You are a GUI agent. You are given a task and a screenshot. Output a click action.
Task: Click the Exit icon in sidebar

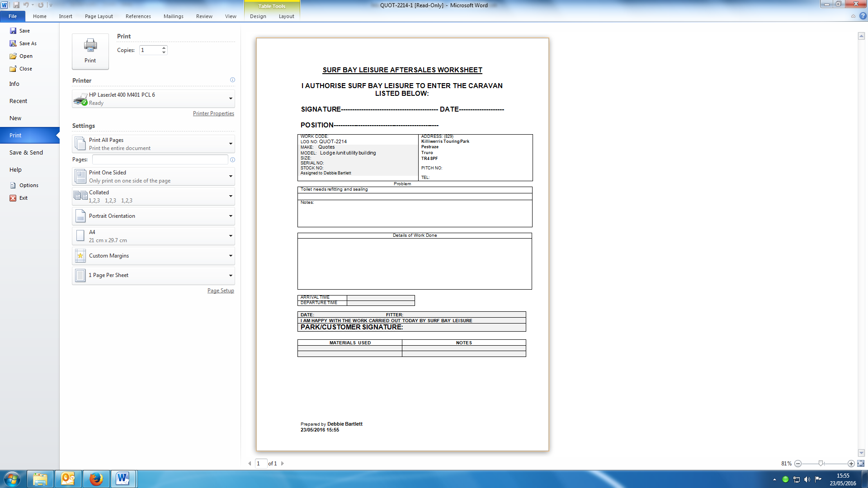coord(13,198)
